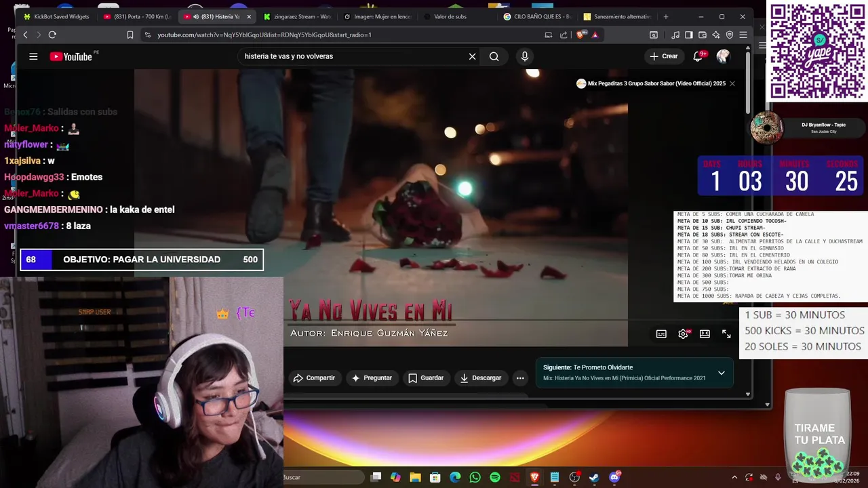This screenshot has height=488, width=868.
Task: Reload the current YouTube page
Action: click(x=52, y=35)
